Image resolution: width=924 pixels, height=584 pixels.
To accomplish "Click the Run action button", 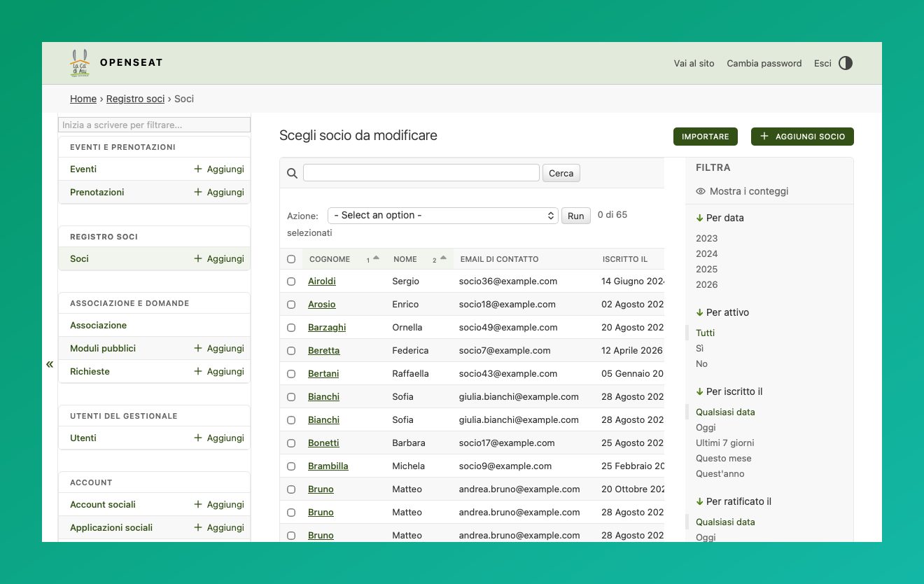I will [x=576, y=216].
